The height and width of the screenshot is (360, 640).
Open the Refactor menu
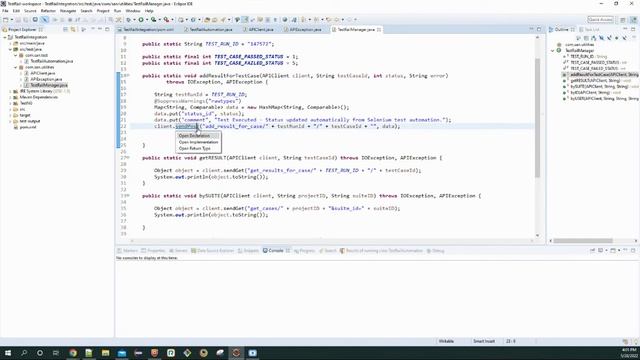[48, 11]
